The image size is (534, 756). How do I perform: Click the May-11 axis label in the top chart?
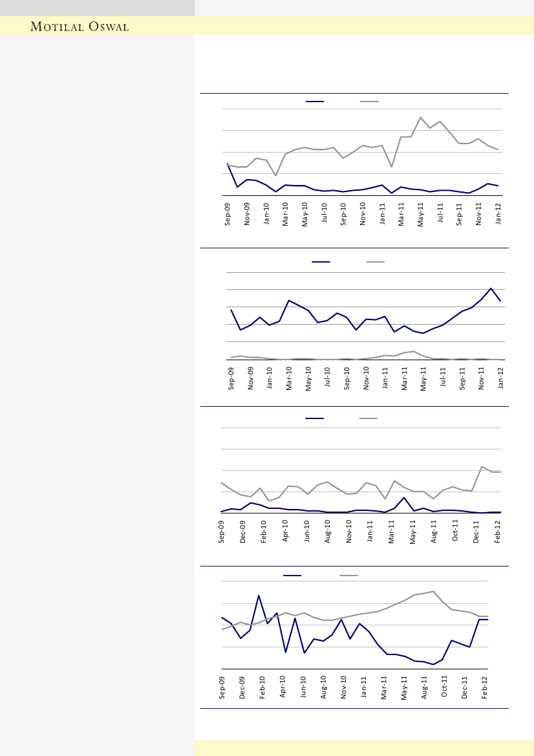click(421, 213)
